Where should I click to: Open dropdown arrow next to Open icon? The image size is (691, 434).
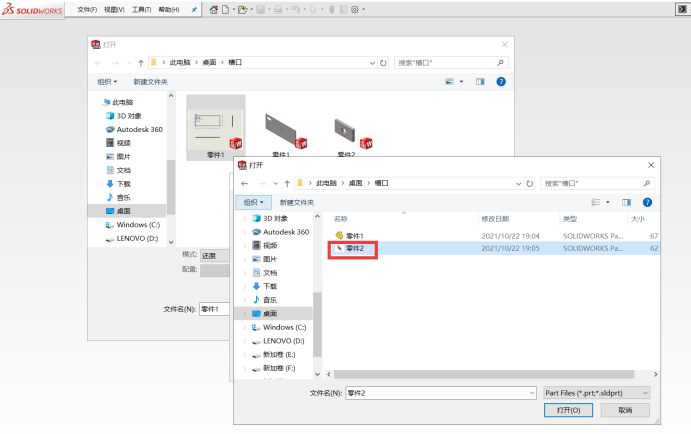(x=252, y=9)
